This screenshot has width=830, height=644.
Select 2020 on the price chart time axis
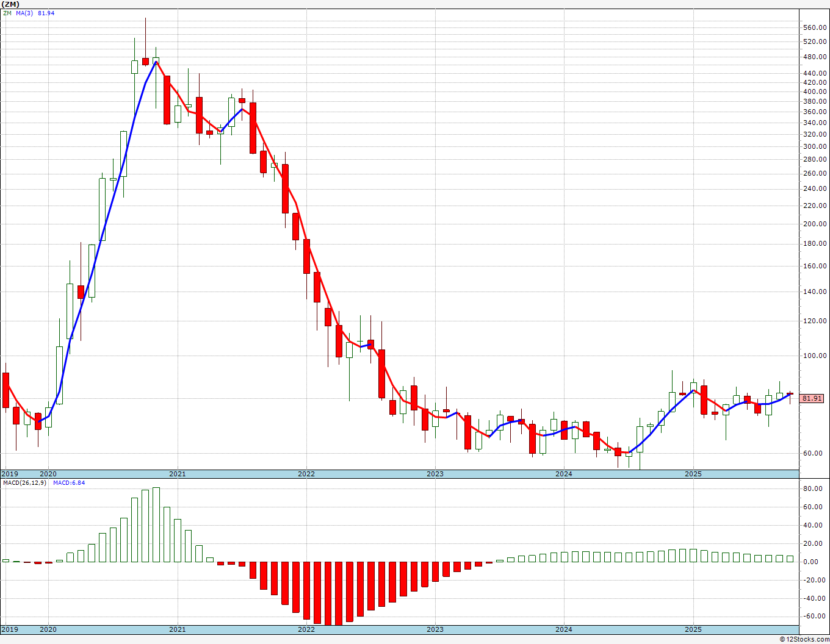tap(48, 474)
